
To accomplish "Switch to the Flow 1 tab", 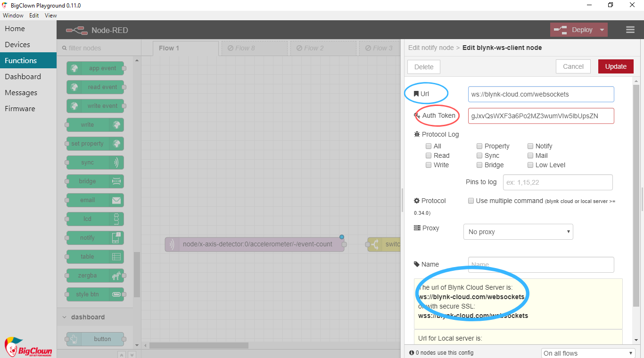I will click(x=186, y=48).
